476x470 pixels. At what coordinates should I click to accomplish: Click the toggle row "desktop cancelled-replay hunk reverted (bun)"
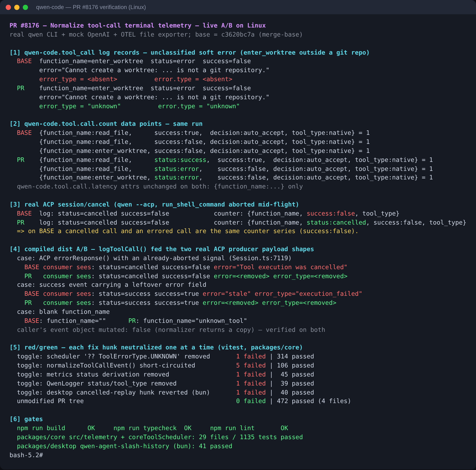pyautogui.click(x=165, y=392)
